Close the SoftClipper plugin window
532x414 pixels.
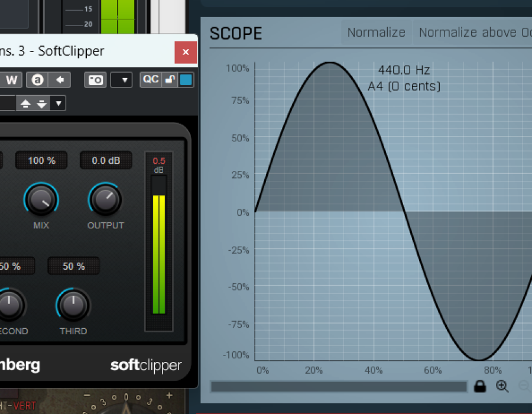coord(186,52)
